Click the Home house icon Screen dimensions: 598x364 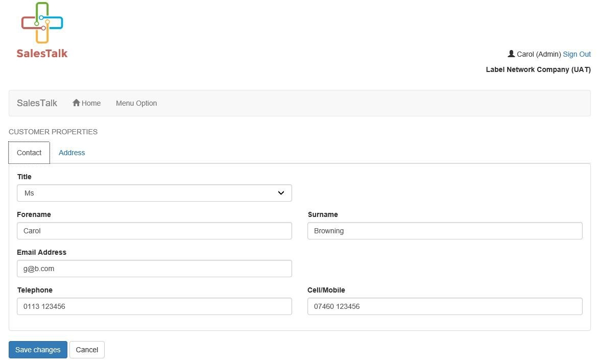[76, 103]
